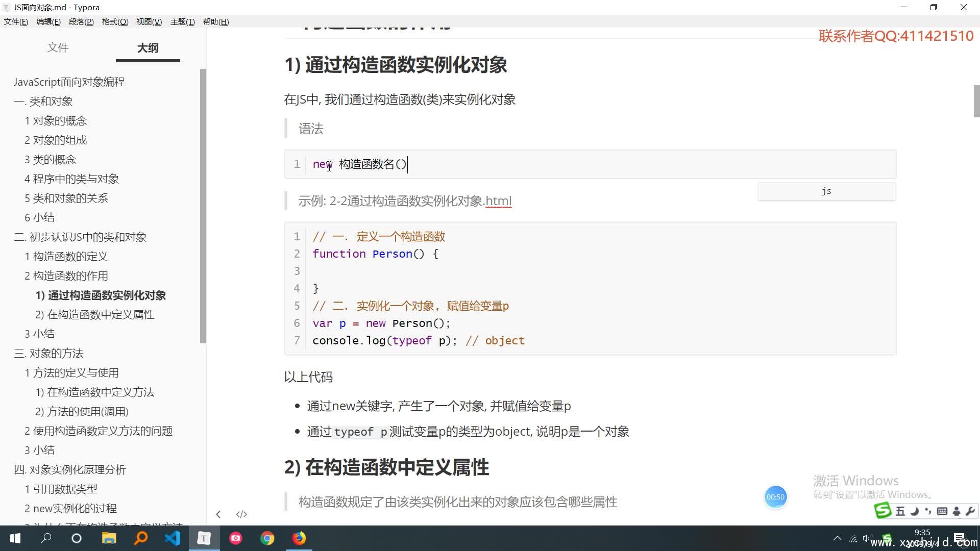Toggle Sogou punctuation mode icon

point(928,511)
